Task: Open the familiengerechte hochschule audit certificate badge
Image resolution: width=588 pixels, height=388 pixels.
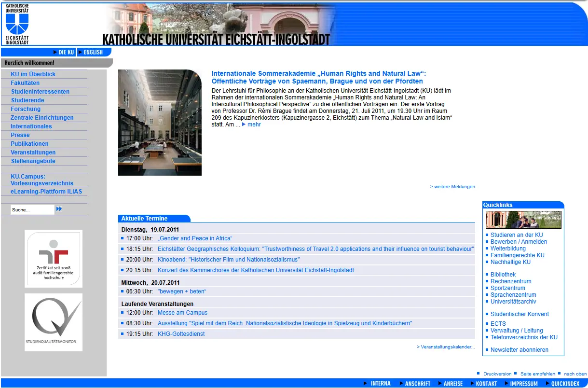Action: click(x=54, y=259)
